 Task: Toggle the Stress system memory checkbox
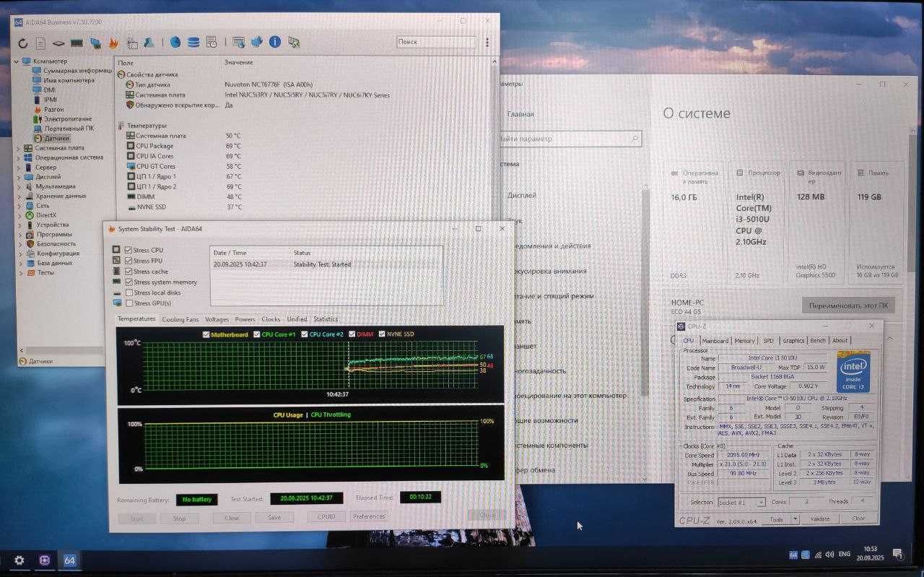click(128, 282)
